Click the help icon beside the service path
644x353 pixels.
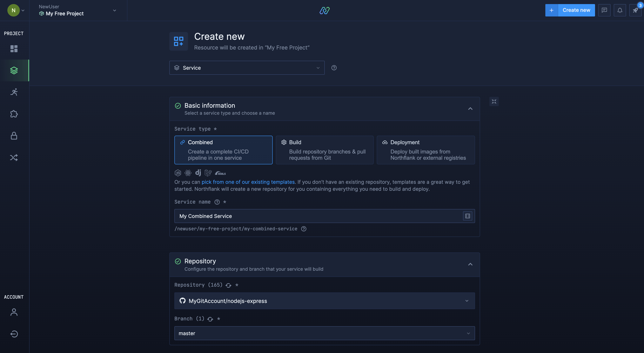click(304, 229)
